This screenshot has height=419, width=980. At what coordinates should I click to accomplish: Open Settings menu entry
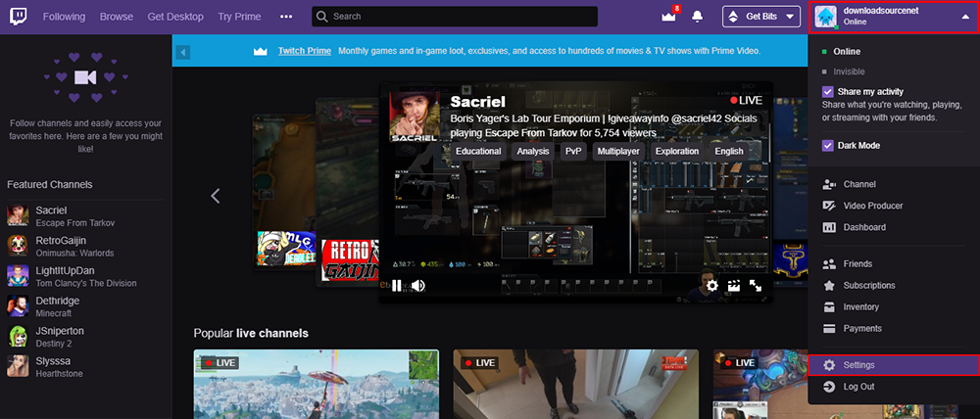coord(894,365)
